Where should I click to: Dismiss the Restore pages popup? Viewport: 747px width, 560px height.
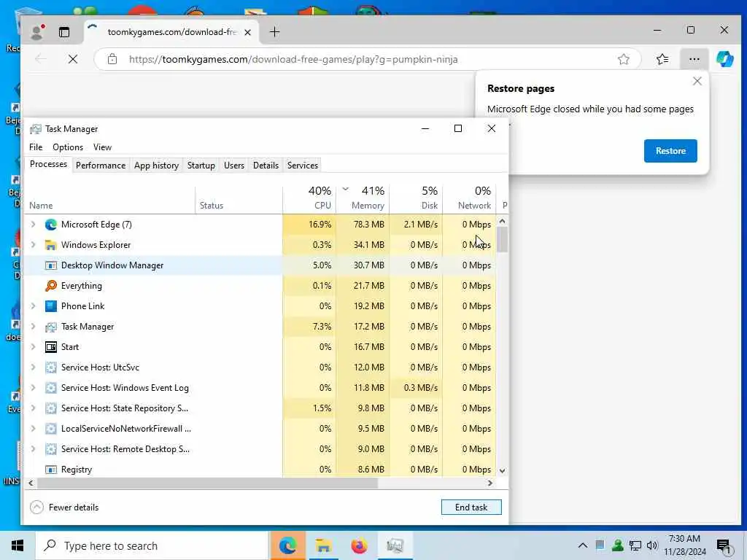pos(697,81)
